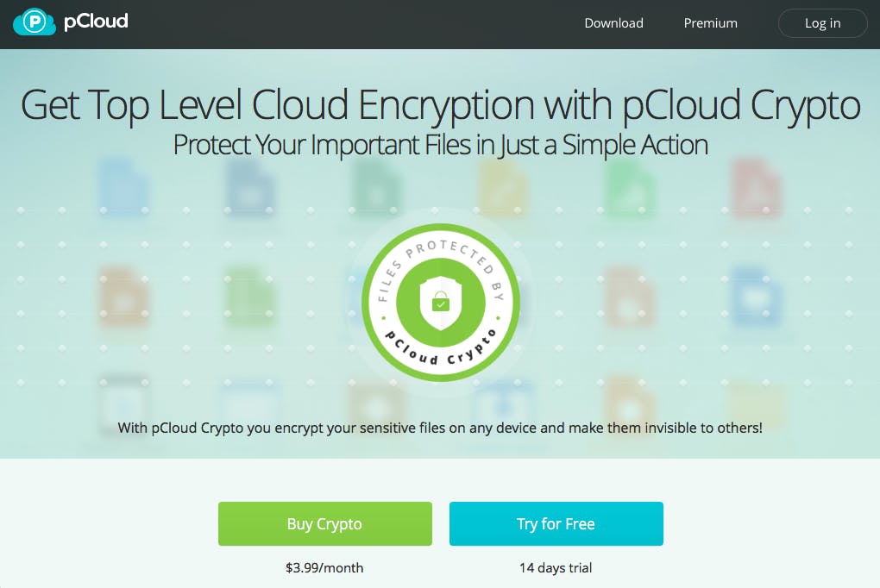Open the Download menu item
The height and width of the screenshot is (588, 880).
[x=613, y=23]
